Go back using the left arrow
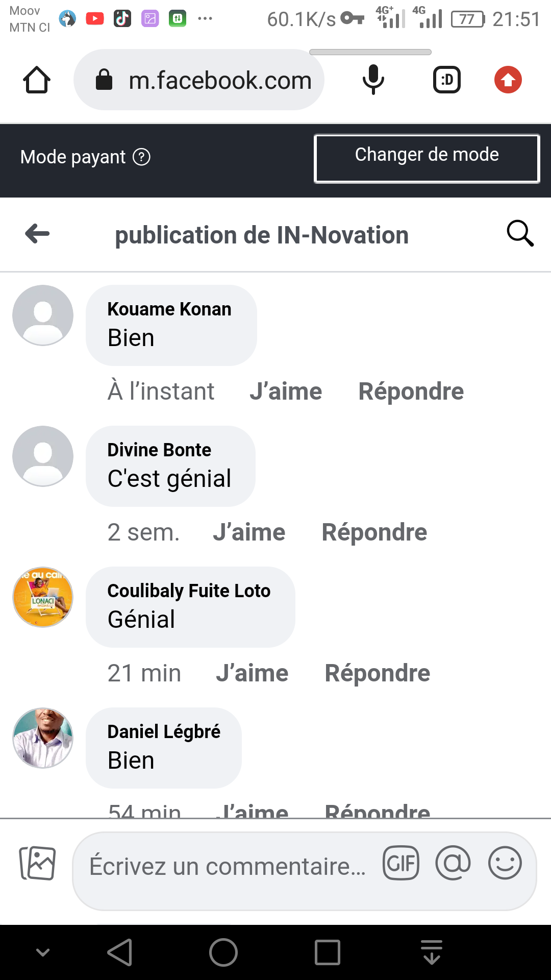 37,234
